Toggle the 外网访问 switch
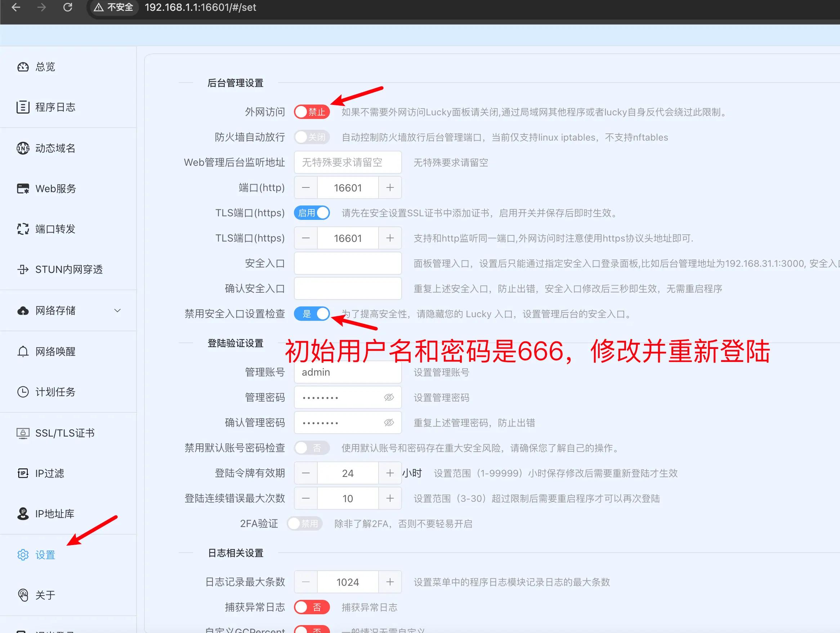 pos(312,112)
